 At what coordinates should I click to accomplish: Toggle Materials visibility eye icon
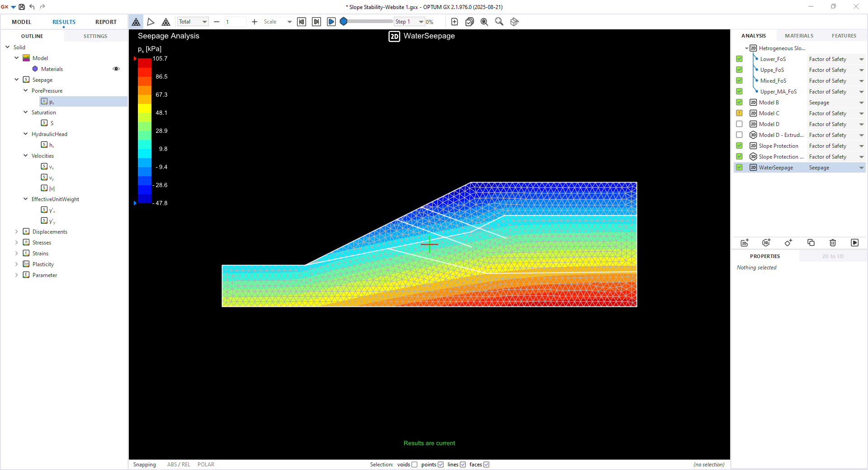(x=116, y=69)
